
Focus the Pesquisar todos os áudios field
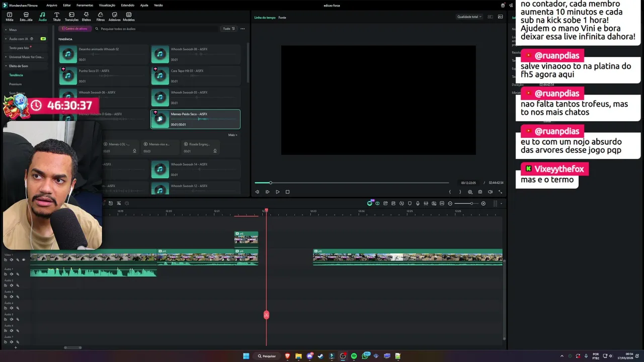tap(156, 29)
